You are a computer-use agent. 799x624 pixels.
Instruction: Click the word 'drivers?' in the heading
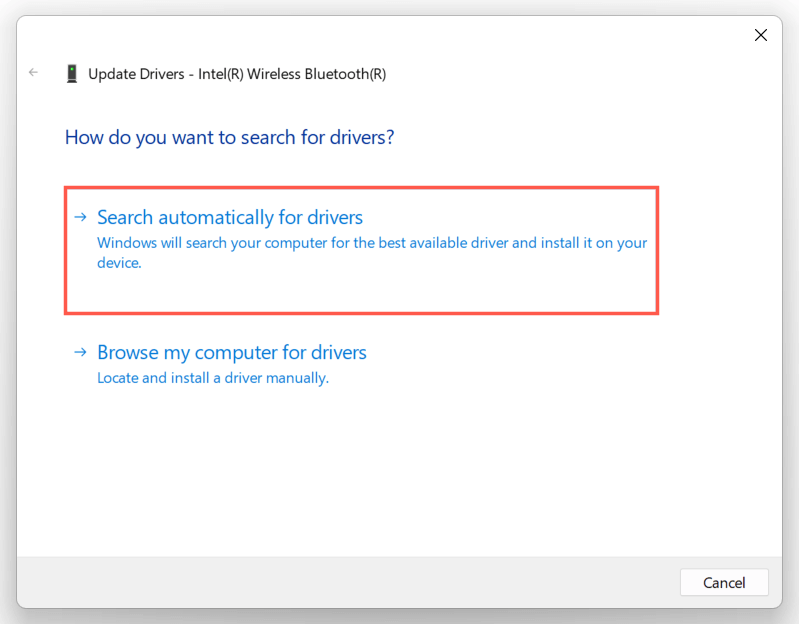tap(359, 137)
